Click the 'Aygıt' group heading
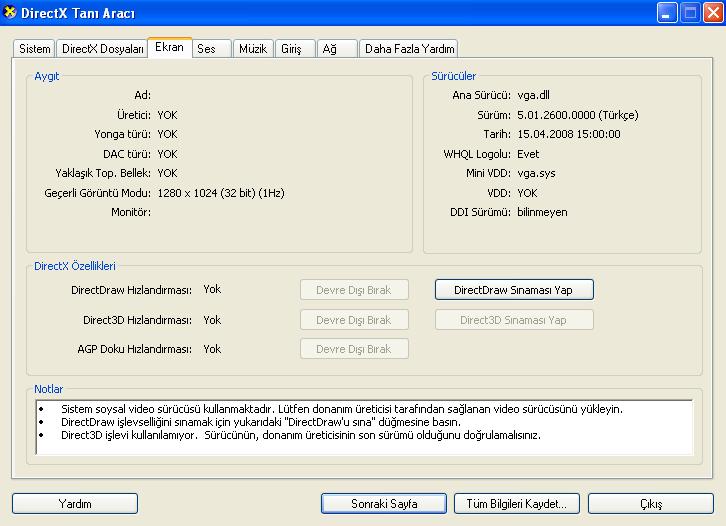 [x=46, y=76]
